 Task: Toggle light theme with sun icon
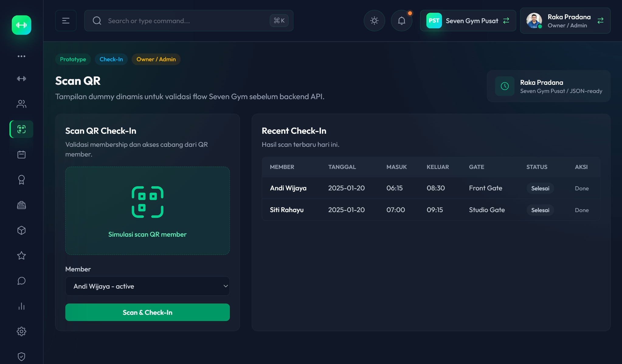click(374, 21)
